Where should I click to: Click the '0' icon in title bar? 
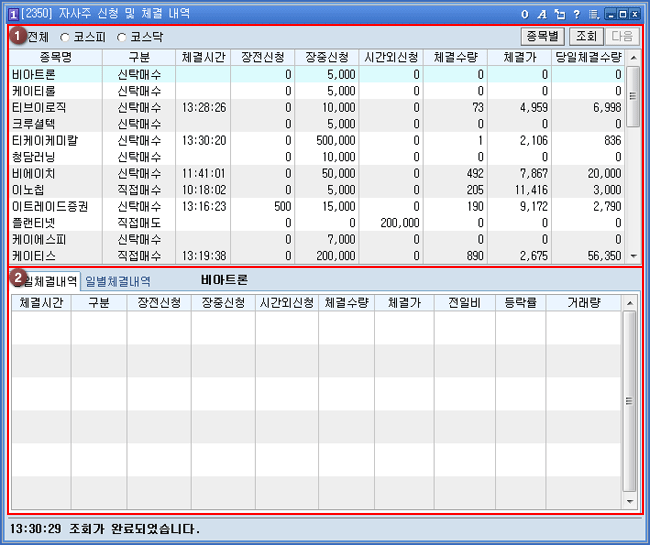[525, 14]
